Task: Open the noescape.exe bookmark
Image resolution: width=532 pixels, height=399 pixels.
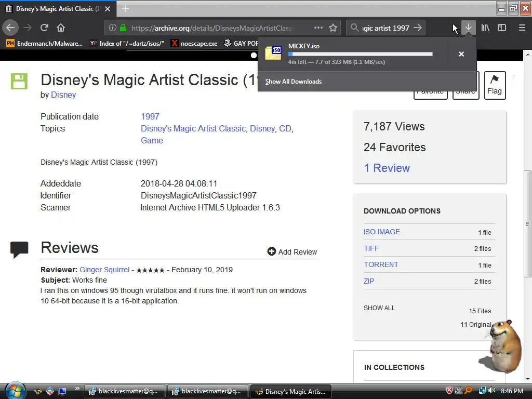Action: (x=194, y=44)
